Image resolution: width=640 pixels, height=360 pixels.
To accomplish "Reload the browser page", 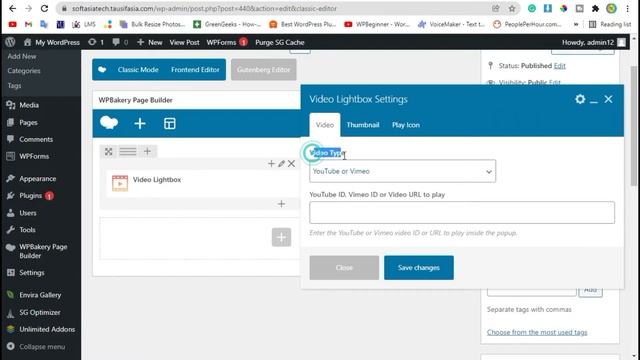I will coord(44,8).
